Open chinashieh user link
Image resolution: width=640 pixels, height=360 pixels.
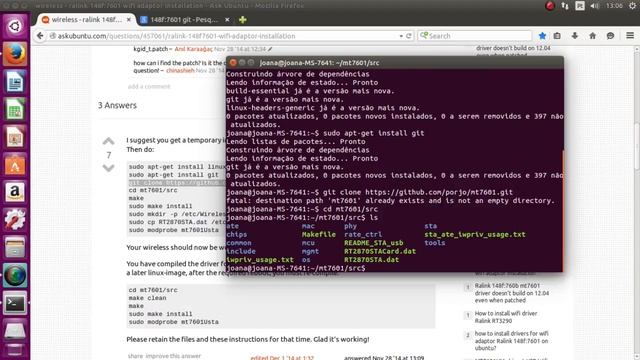[180, 71]
